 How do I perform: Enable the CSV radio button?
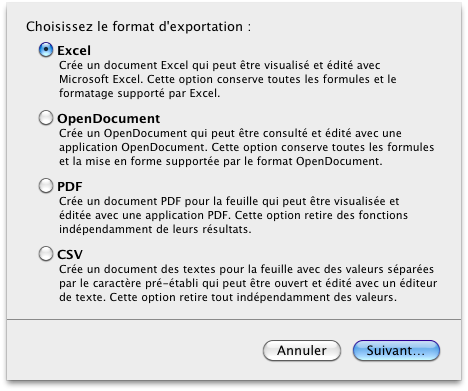point(46,254)
